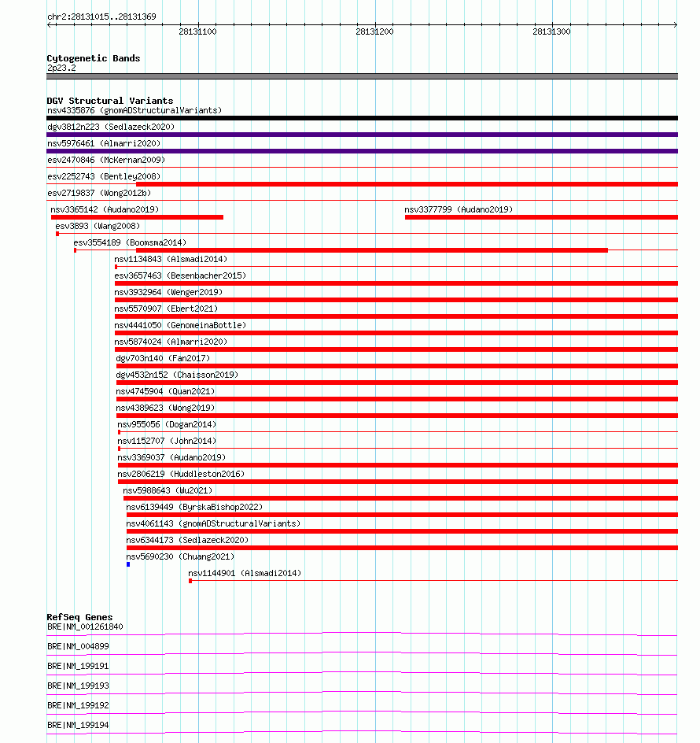This screenshot has height=743, width=700.
Task: Open nsv5690230 (Chuang2021) variant label
Action: [x=180, y=556]
